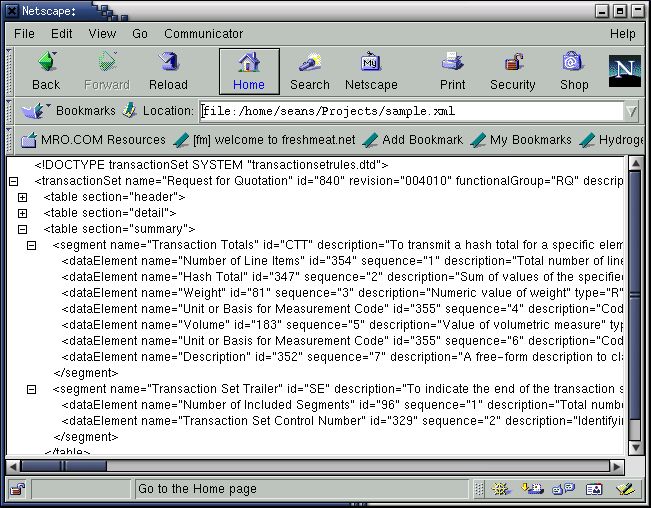Open the MRO.COM Resources bookmark folder

click(x=93, y=140)
